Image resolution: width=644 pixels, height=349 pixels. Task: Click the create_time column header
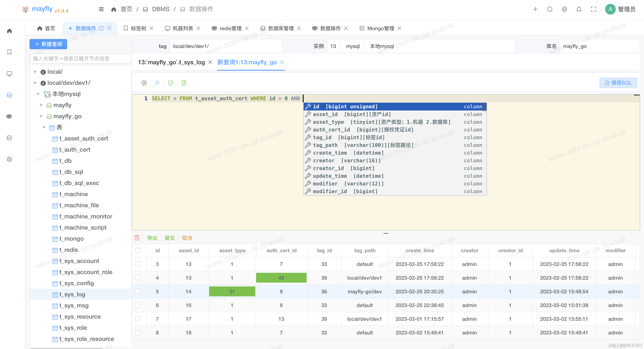click(x=420, y=250)
